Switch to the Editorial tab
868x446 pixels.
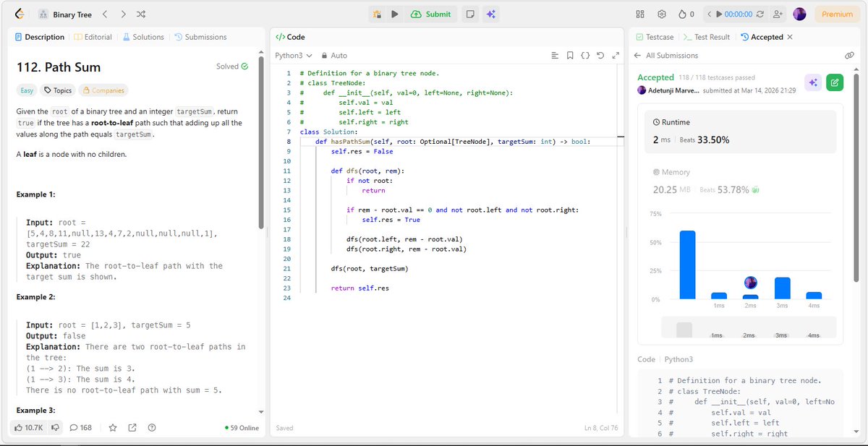point(93,37)
